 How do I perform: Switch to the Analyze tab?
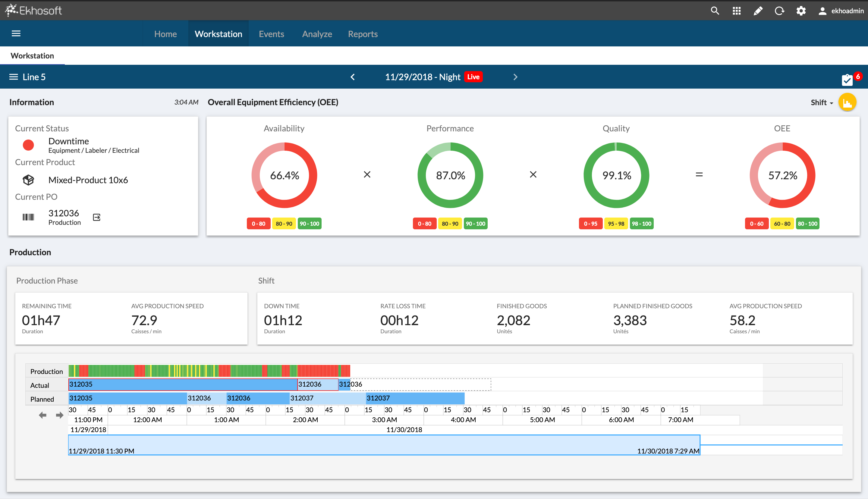tap(317, 33)
